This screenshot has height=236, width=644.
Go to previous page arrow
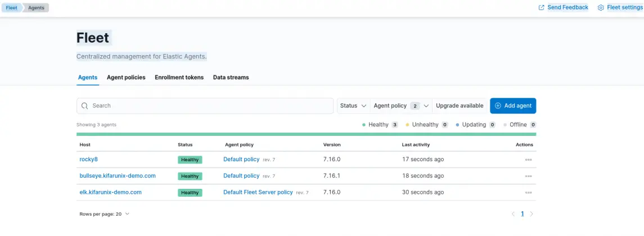pyautogui.click(x=513, y=214)
